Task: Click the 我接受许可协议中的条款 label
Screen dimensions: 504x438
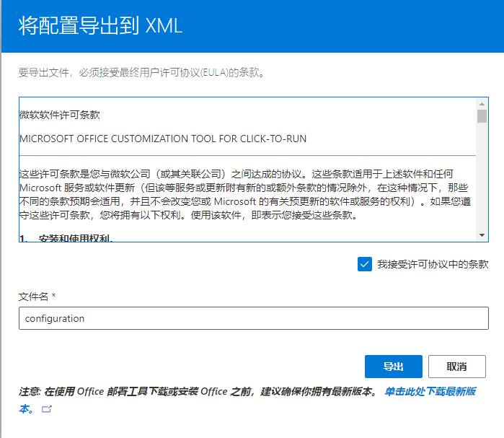Action: click(433, 264)
